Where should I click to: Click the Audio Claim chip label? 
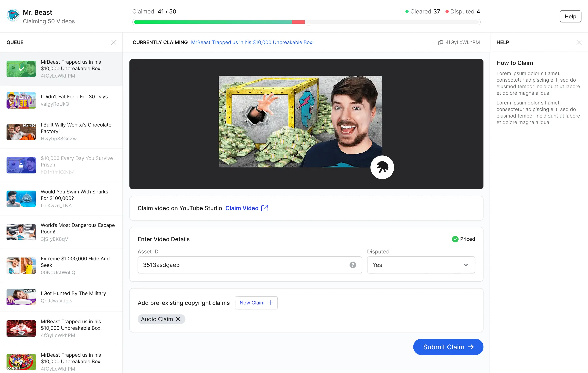[x=157, y=319]
